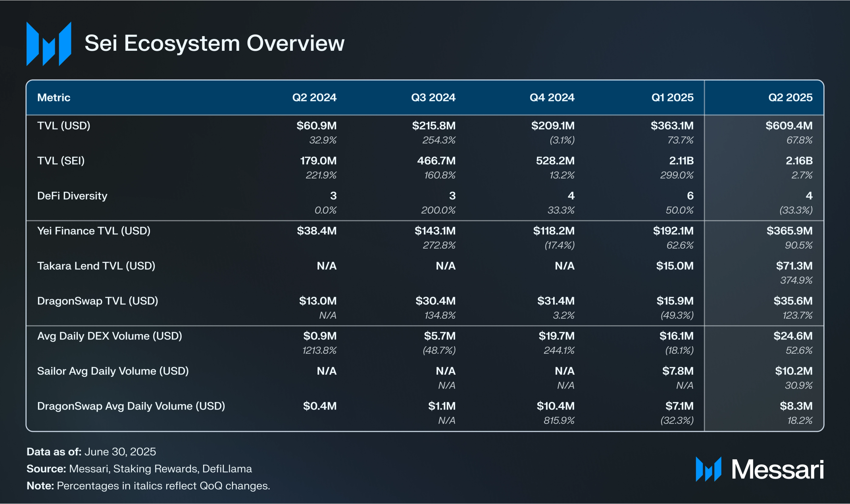Click the Sailor Avg Daily Volume label
The width and height of the screenshot is (850, 504).
click(x=113, y=371)
